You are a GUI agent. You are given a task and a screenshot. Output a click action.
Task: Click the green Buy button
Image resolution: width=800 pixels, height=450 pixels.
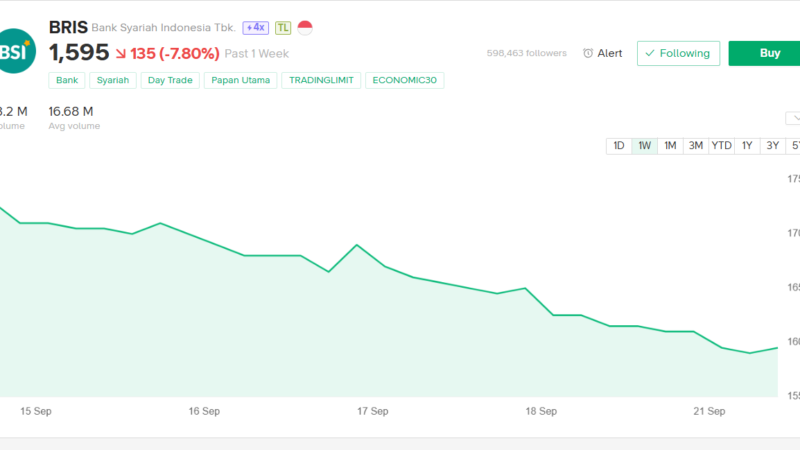click(764, 53)
